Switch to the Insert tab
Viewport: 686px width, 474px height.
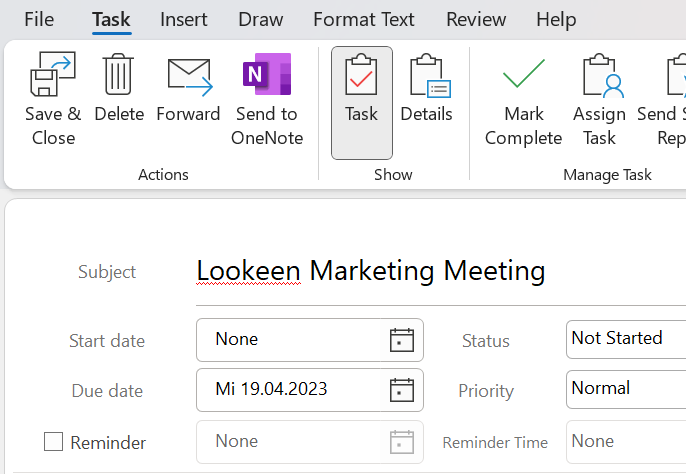[x=184, y=19]
